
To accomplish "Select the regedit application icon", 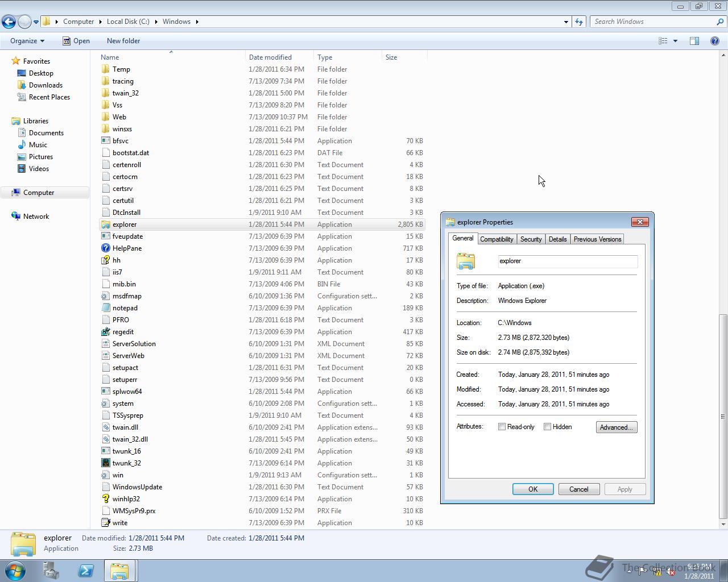I will (x=106, y=332).
